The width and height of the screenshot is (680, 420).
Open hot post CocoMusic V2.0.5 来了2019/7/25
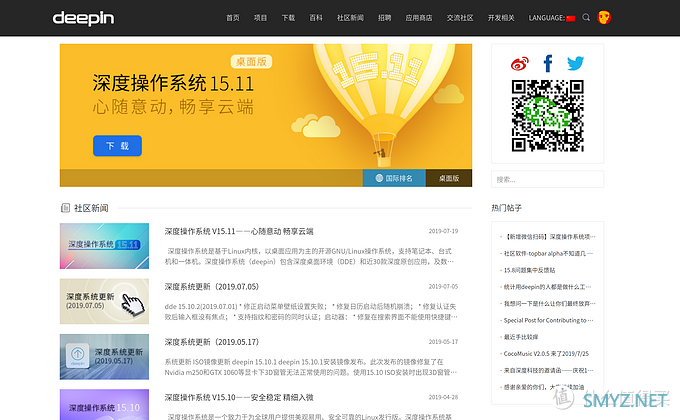[544, 354]
